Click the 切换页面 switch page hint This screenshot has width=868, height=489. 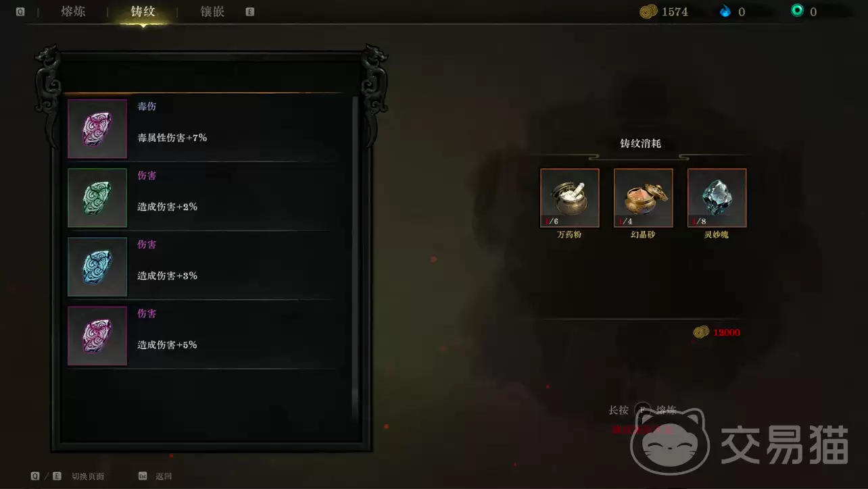[88, 476]
